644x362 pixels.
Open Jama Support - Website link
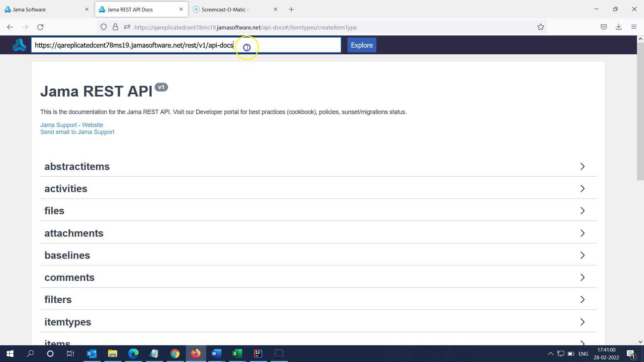click(71, 125)
